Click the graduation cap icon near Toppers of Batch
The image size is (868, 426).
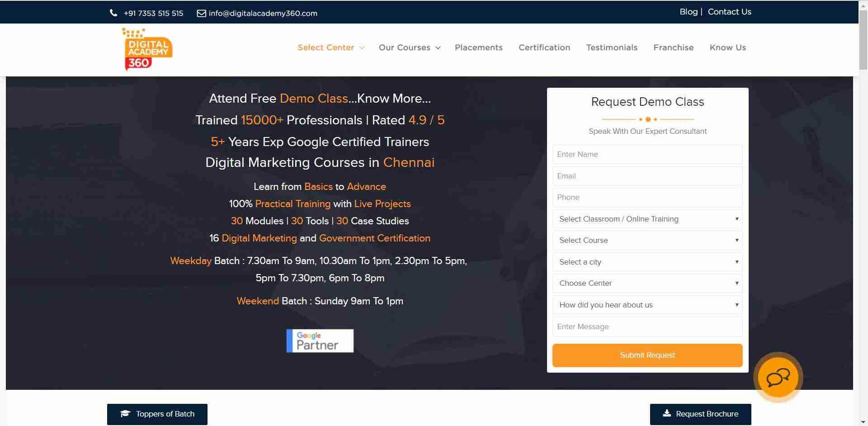pyautogui.click(x=125, y=413)
